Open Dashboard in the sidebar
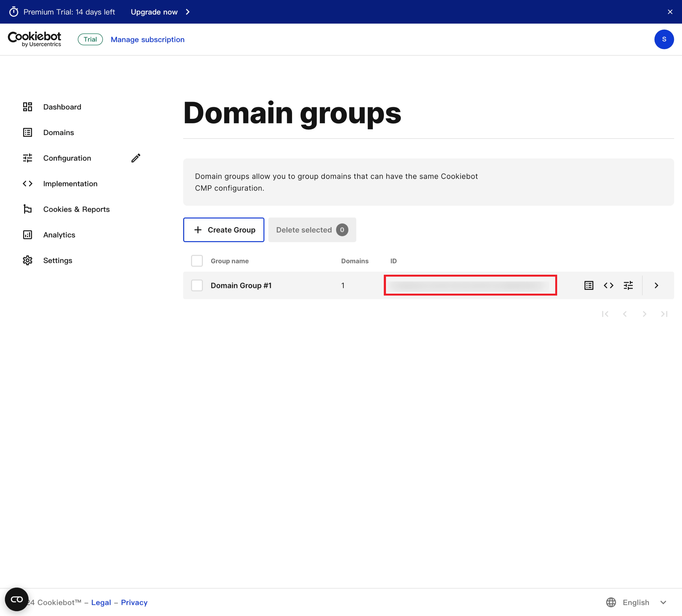The height and width of the screenshot is (616, 682). 62,107
